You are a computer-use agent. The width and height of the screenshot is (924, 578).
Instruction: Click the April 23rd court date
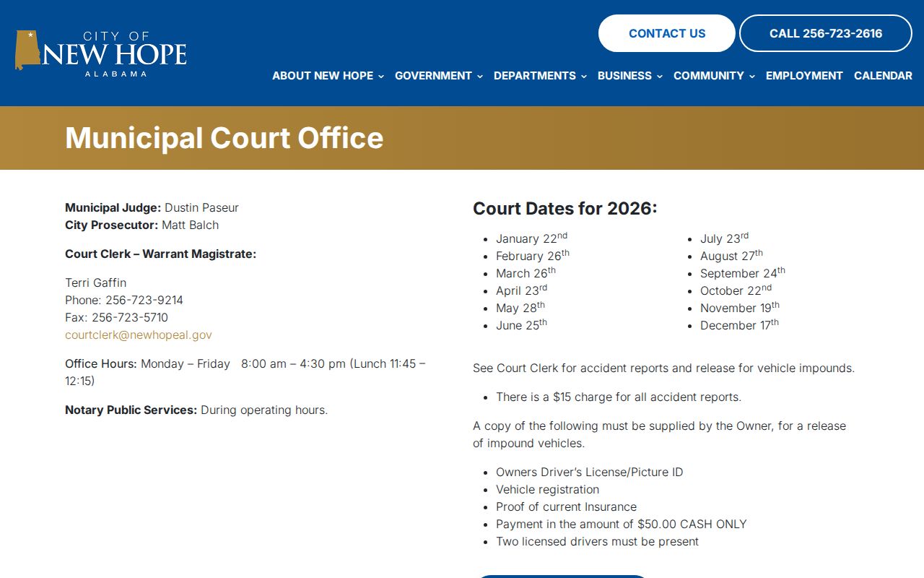point(521,290)
